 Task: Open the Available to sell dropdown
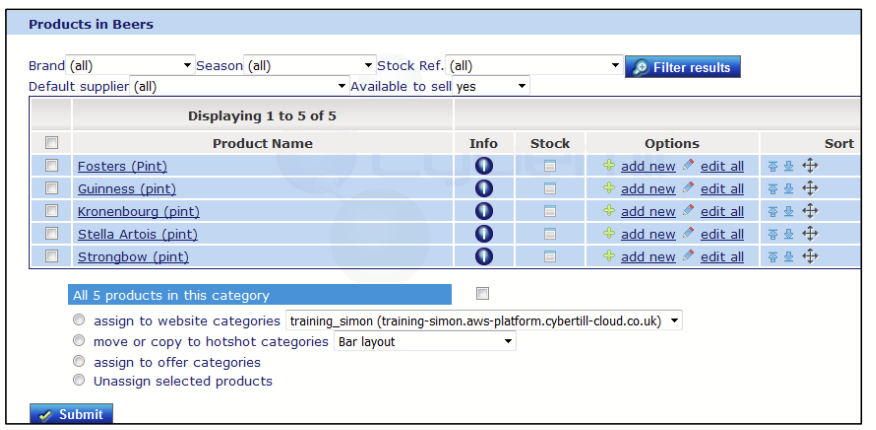tap(491, 87)
